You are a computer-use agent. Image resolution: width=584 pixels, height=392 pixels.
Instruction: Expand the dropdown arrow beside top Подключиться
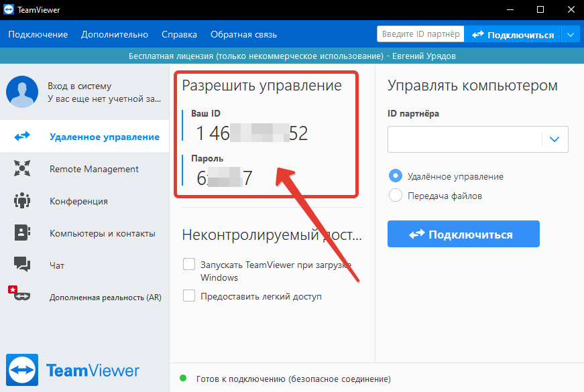click(571, 35)
